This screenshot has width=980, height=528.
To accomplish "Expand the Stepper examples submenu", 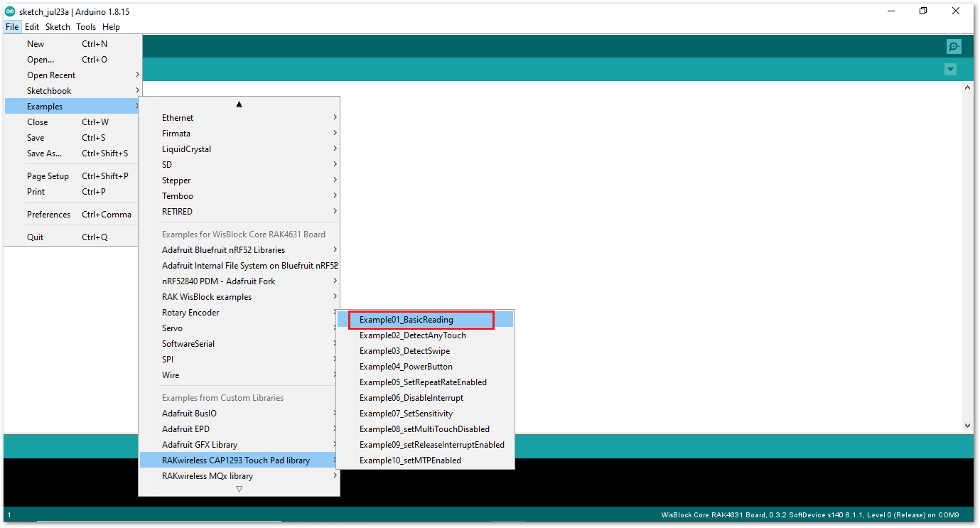I will point(239,181).
